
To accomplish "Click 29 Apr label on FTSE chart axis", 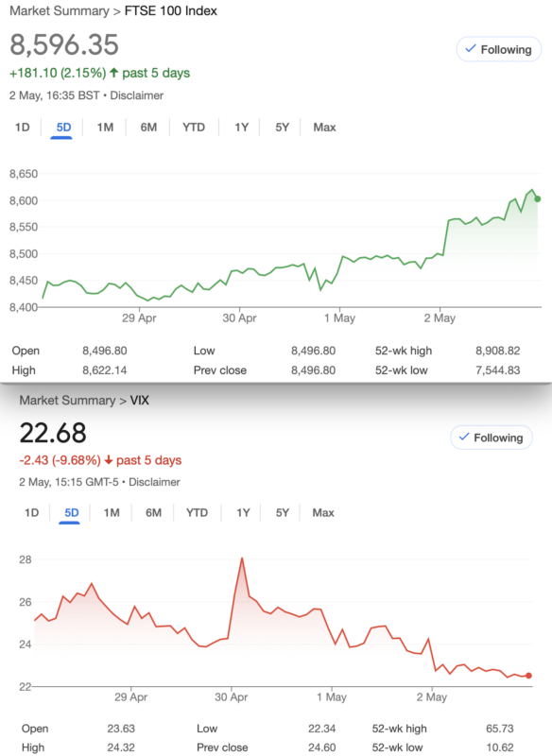I will (139, 318).
